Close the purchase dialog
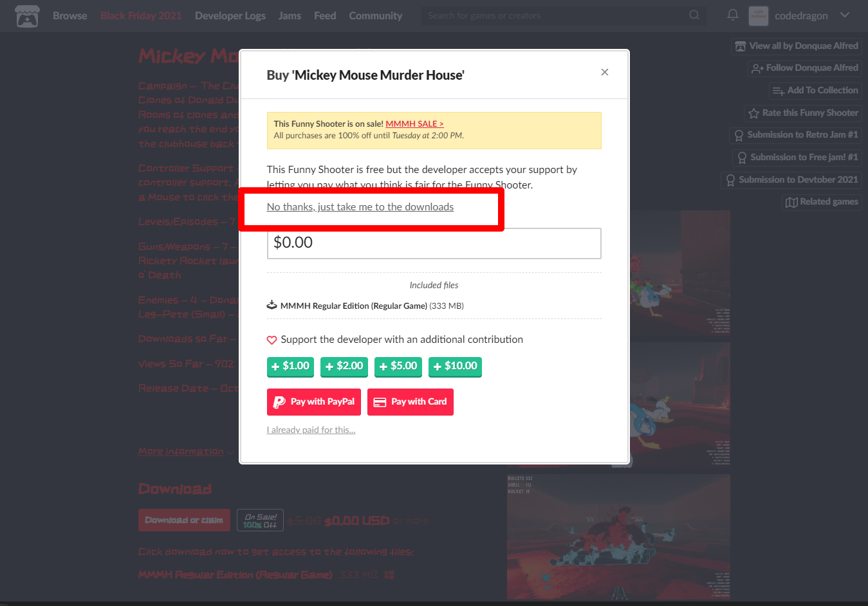This screenshot has height=606, width=868. tap(605, 72)
